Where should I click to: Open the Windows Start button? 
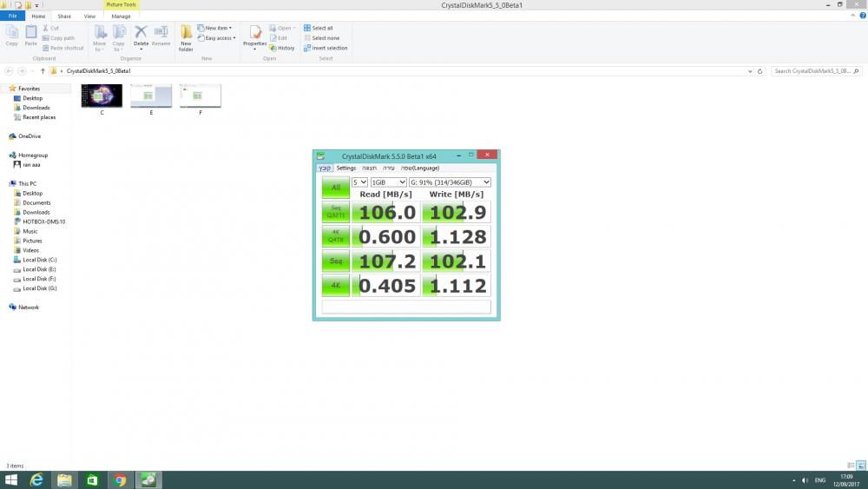(11, 480)
